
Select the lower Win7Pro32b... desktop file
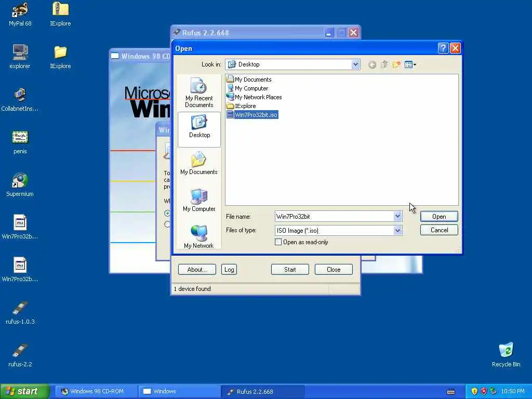[20, 270]
